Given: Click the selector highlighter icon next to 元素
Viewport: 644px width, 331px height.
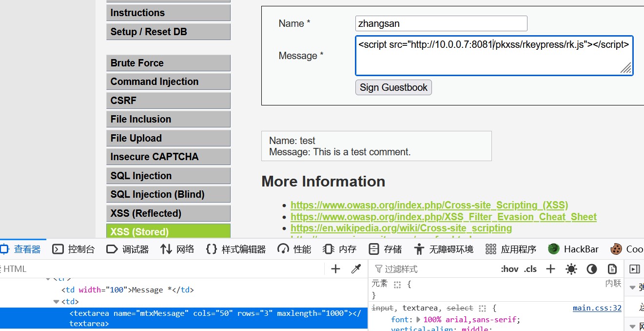Looking at the screenshot, I should (397, 284).
